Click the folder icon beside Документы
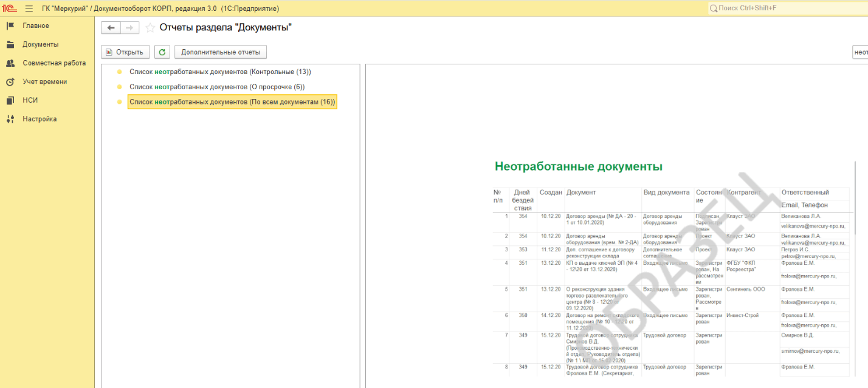868x388 pixels. 10,44
